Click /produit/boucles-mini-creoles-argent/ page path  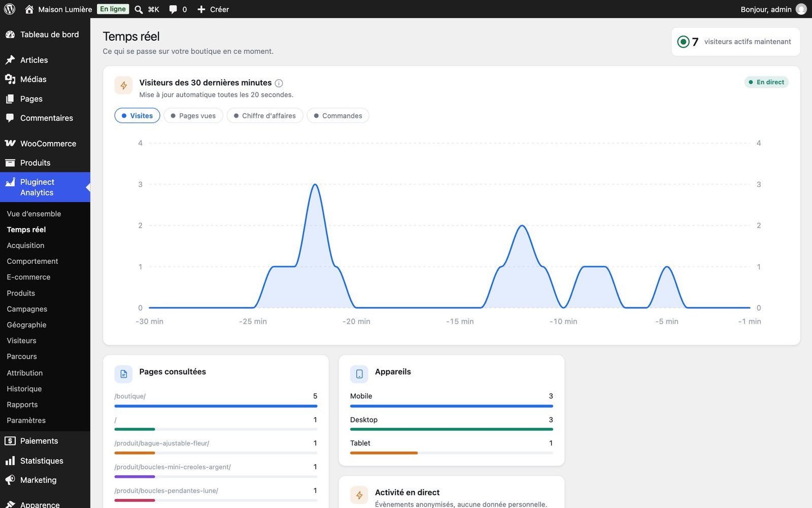click(x=173, y=467)
